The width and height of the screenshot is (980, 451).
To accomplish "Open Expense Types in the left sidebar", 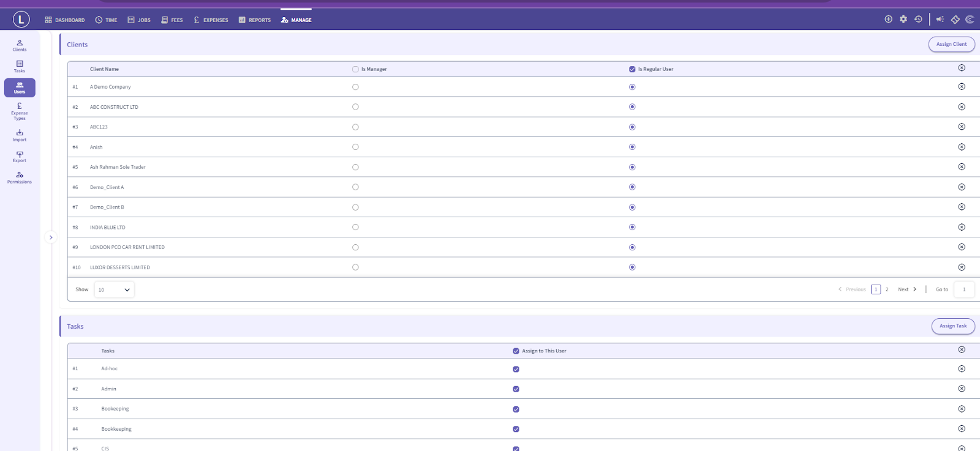I will 20,111.
